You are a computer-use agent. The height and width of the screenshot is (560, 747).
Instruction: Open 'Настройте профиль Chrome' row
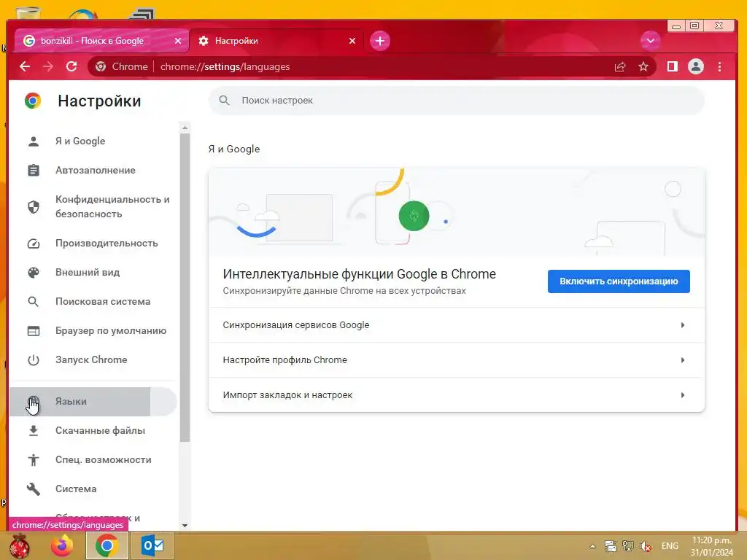tap(457, 360)
